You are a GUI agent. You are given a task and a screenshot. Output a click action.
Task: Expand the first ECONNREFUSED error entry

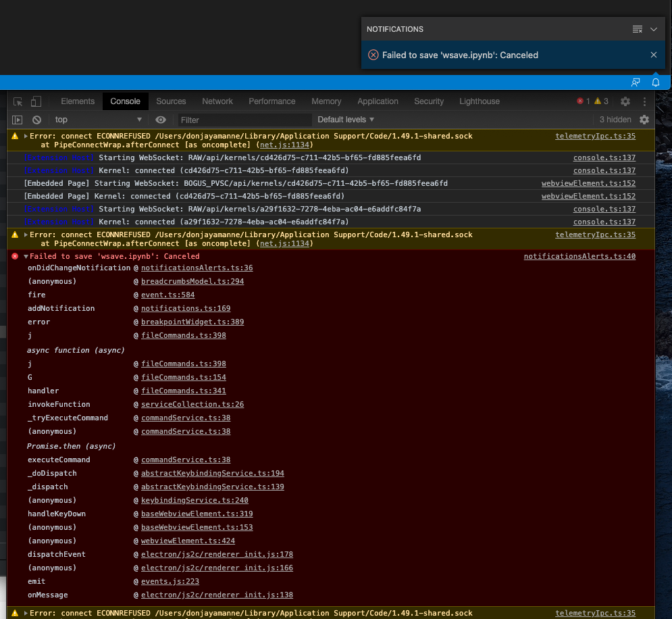24,136
